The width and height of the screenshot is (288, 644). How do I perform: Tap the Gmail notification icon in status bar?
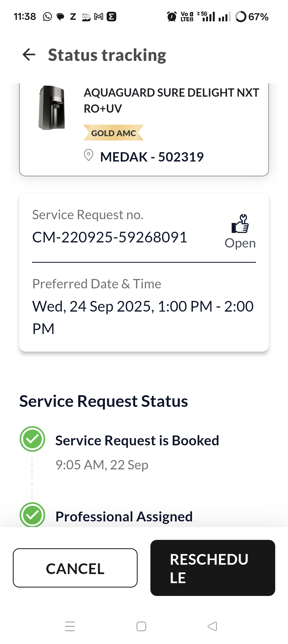pos(99,17)
